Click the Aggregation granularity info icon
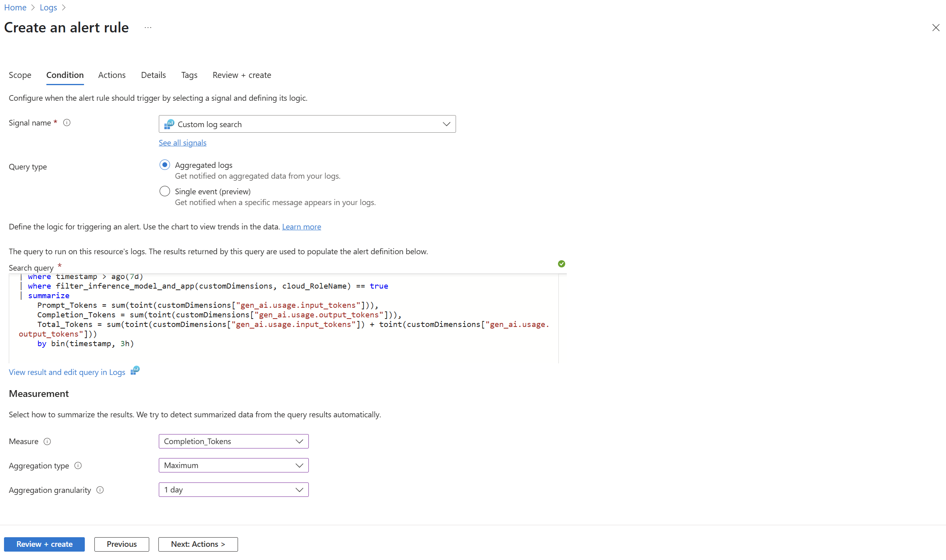The width and height of the screenshot is (946, 560). pyautogui.click(x=100, y=490)
